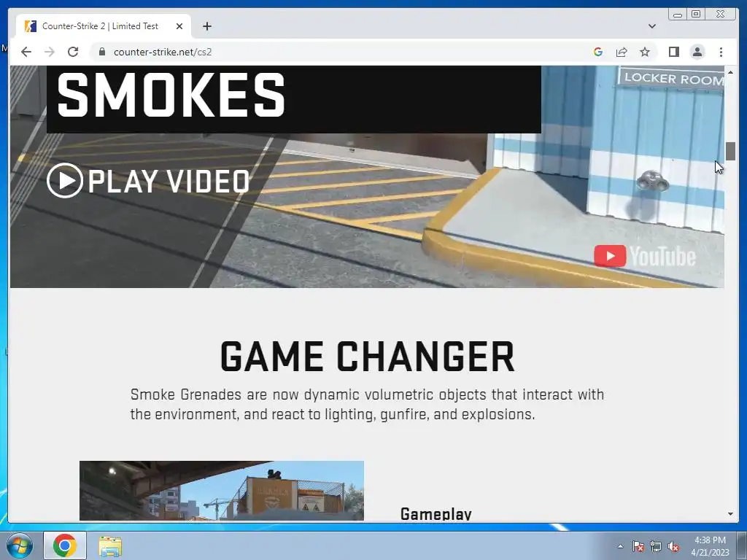Open Windows Explorer from taskbar
The image size is (747, 560).
click(110, 546)
